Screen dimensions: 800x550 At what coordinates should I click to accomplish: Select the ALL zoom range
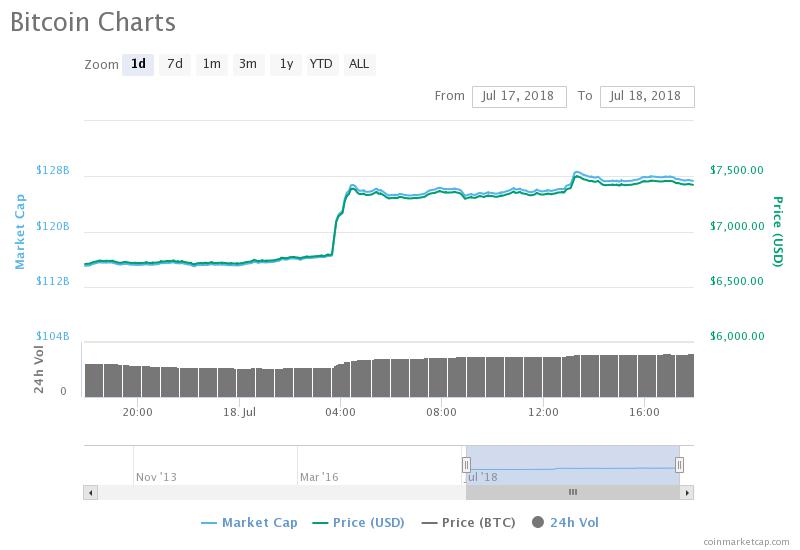click(359, 64)
